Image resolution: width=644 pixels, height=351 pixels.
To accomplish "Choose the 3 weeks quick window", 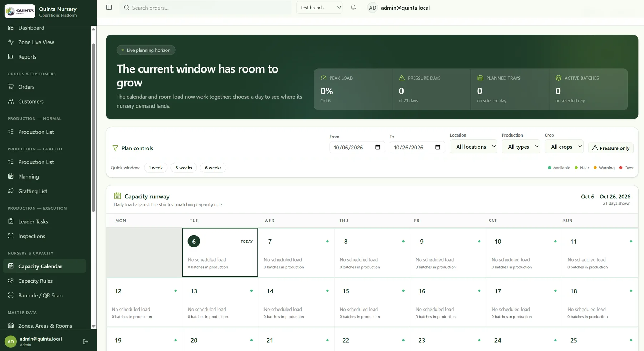I will (x=184, y=168).
